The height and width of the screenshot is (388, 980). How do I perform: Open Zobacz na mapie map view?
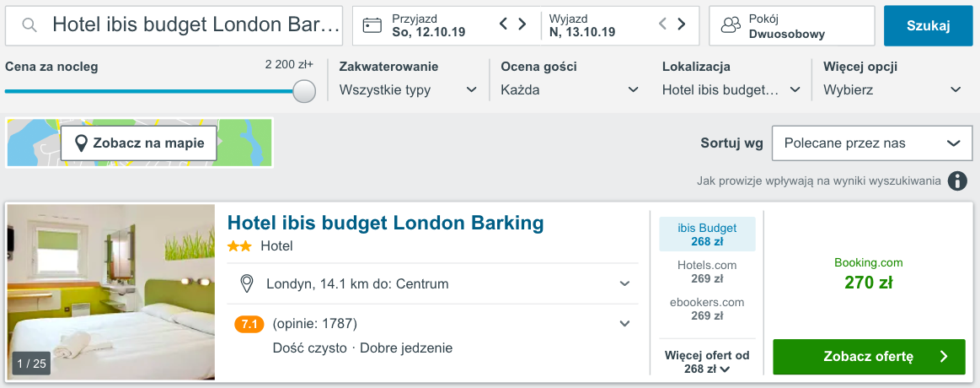pyautogui.click(x=139, y=143)
